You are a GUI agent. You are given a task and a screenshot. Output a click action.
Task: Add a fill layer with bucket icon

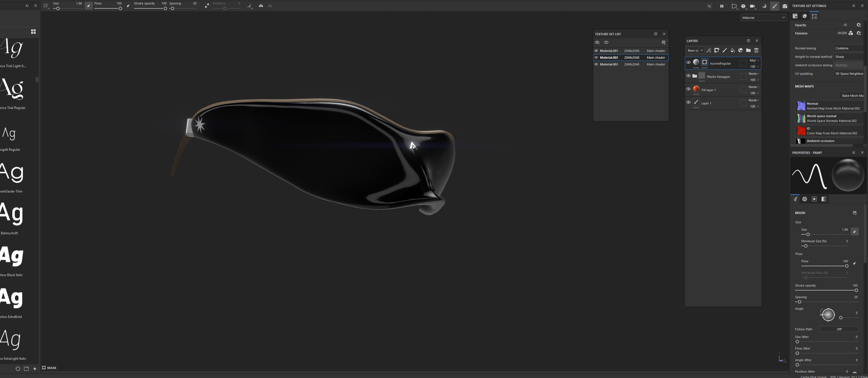tap(733, 51)
